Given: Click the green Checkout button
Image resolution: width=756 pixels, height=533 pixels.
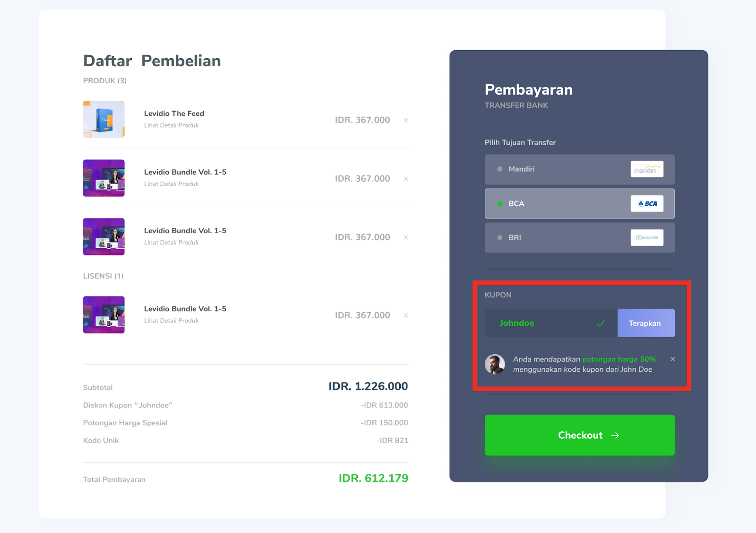Looking at the screenshot, I should click(579, 435).
